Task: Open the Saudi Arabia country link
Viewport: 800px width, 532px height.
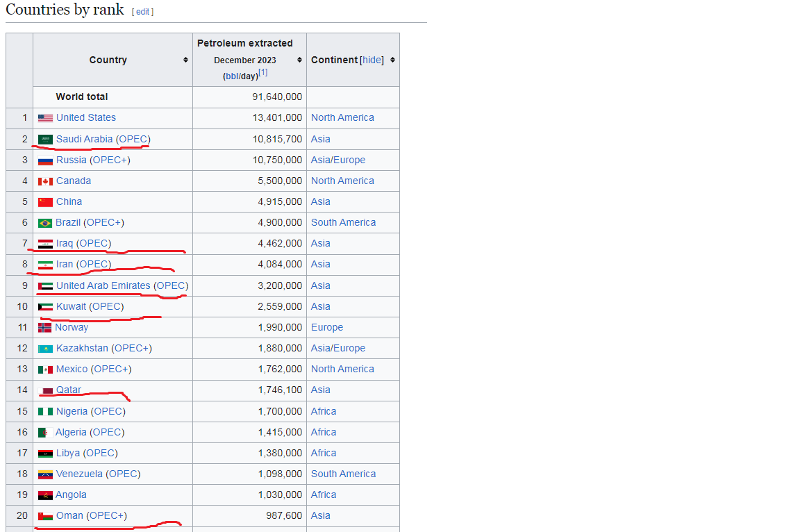Action: click(84, 139)
